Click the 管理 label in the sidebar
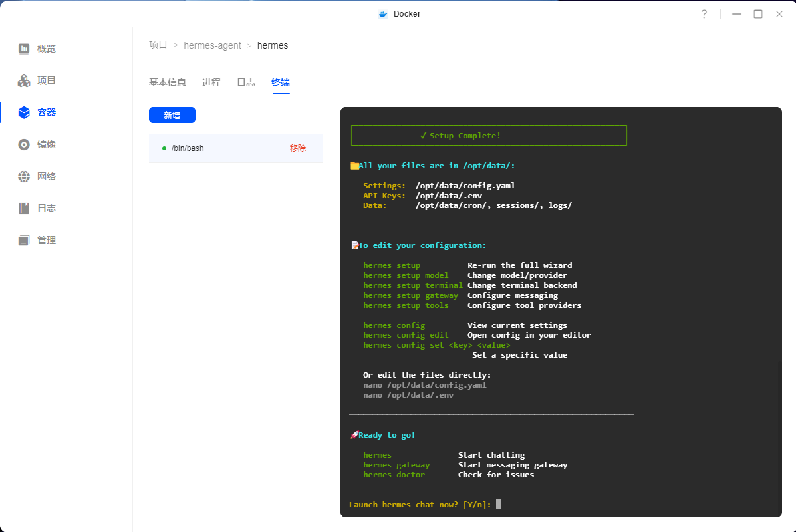Image resolution: width=796 pixels, height=532 pixels. [x=46, y=241]
